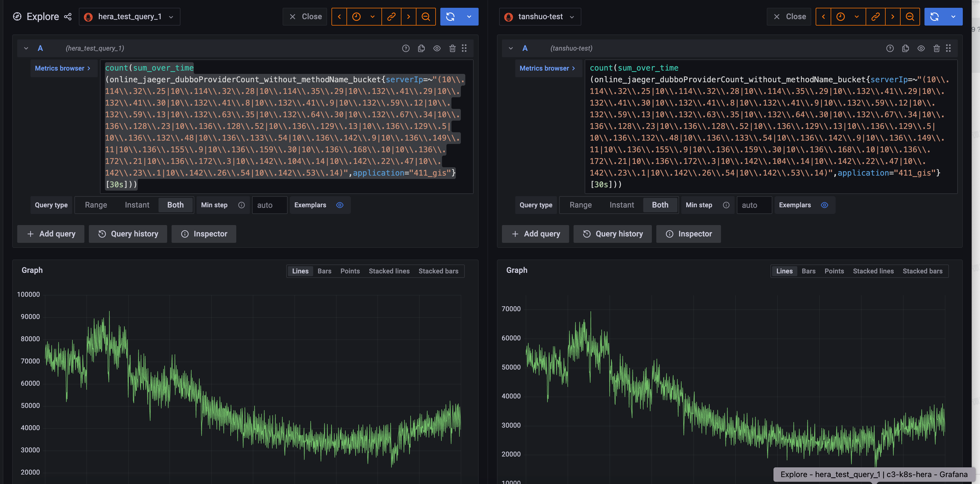Open refresh interval dropdown in left pane
The height and width of the screenshot is (484, 980).
pos(469,16)
